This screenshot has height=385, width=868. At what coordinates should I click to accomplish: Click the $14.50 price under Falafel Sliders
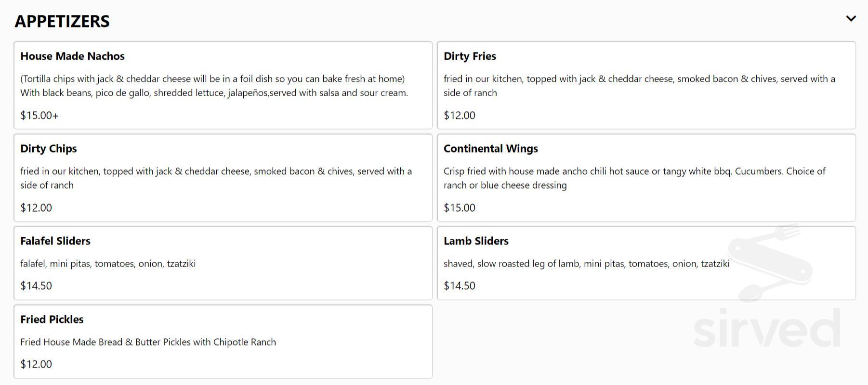pos(36,285)
